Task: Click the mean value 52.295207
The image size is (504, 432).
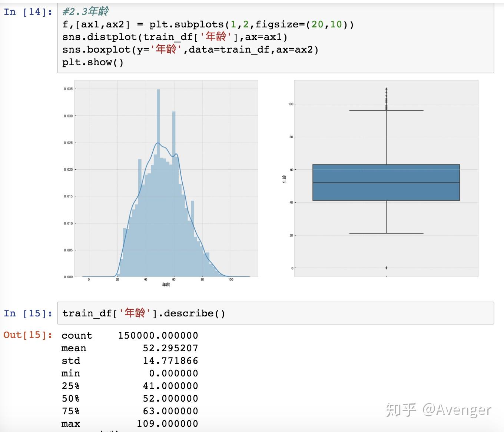Action: coord(170,348)
